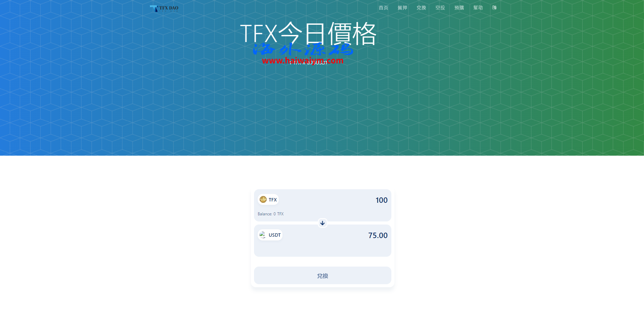Viewport: 644px width, 312px height.
Task: Click the TFX今日價格 heading
Action: tap(308, 34)
